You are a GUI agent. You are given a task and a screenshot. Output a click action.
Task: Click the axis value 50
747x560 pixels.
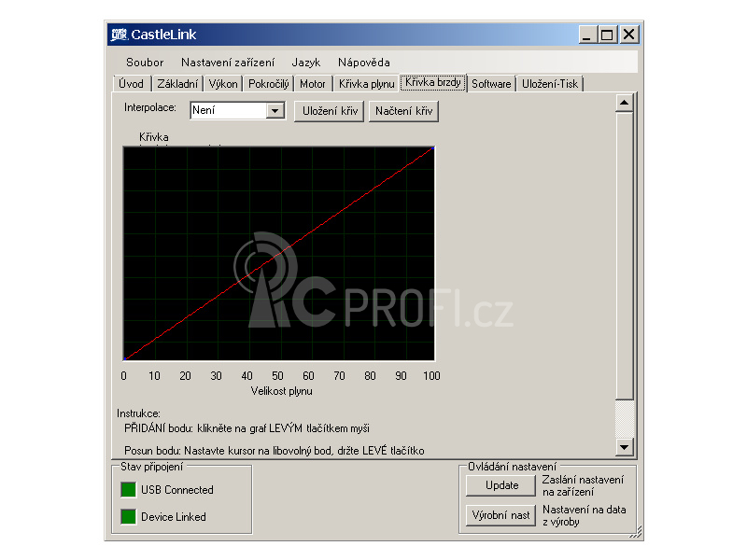pyautogui.click(x=277, y=376)
